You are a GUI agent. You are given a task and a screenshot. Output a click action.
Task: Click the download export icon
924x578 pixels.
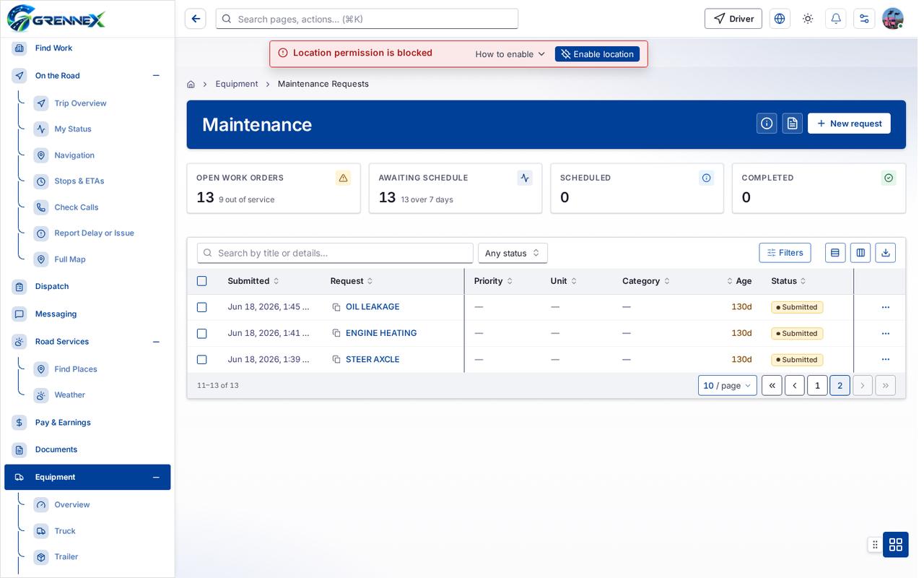886,253
